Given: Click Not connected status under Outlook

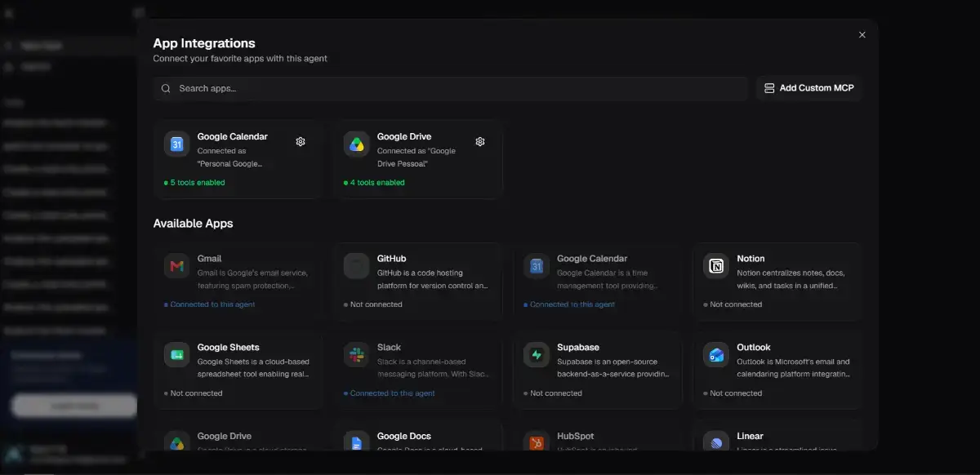Looking at the screenshot, I should tap(735, 393).
